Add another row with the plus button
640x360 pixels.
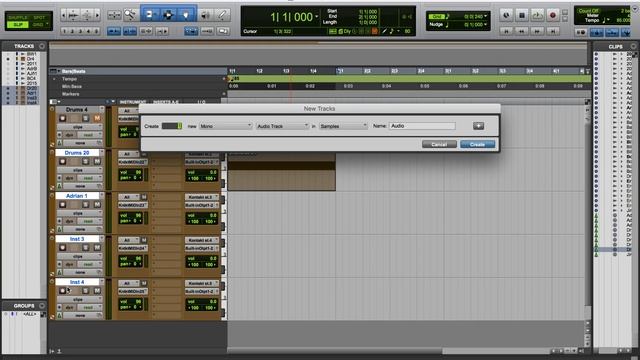(x=478, y=126)
